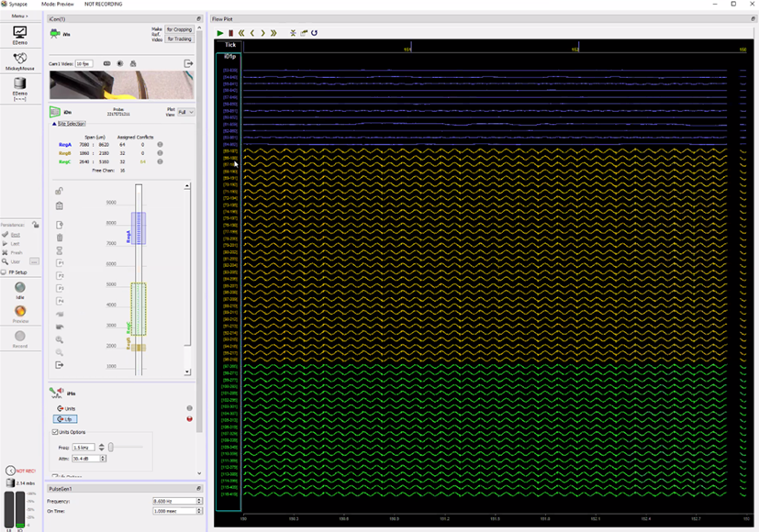This screenshot has height=532, width=759.
Task: Click the unlock padlock icon above probe map
Action: click(x=60, y=191)
